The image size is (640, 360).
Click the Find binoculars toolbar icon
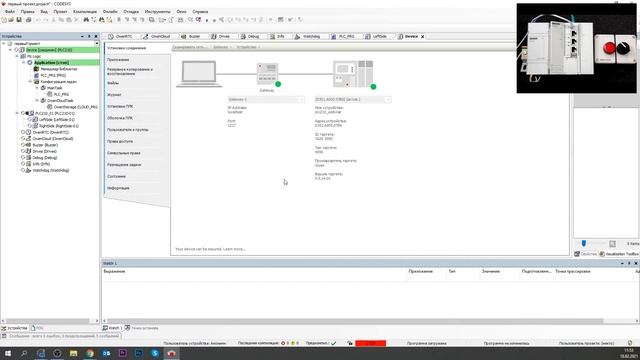(x=86, y=20)
